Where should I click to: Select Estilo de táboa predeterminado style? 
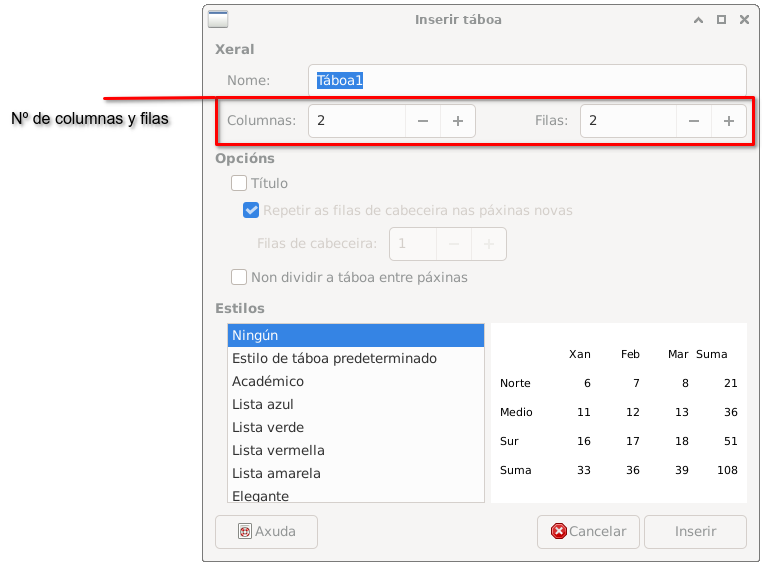355,358
